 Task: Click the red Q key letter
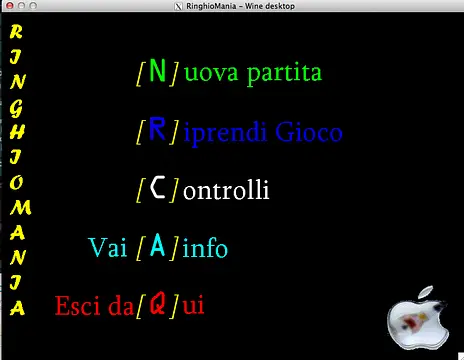pyautogui.click(x=157, y=303)
